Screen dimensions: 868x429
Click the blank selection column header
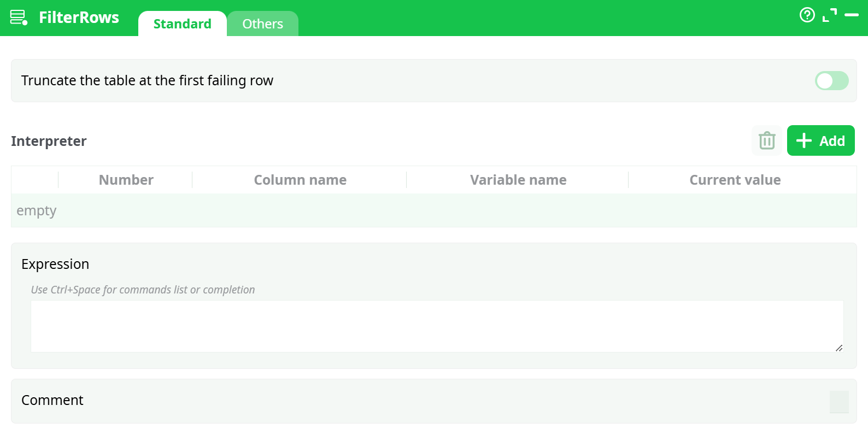[x=34, y=180]
